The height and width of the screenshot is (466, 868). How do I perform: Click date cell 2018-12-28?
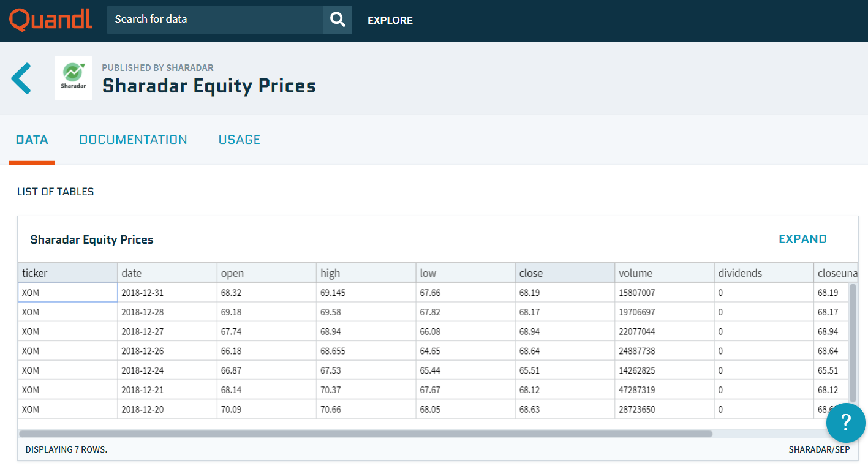[x=167, y=312]
